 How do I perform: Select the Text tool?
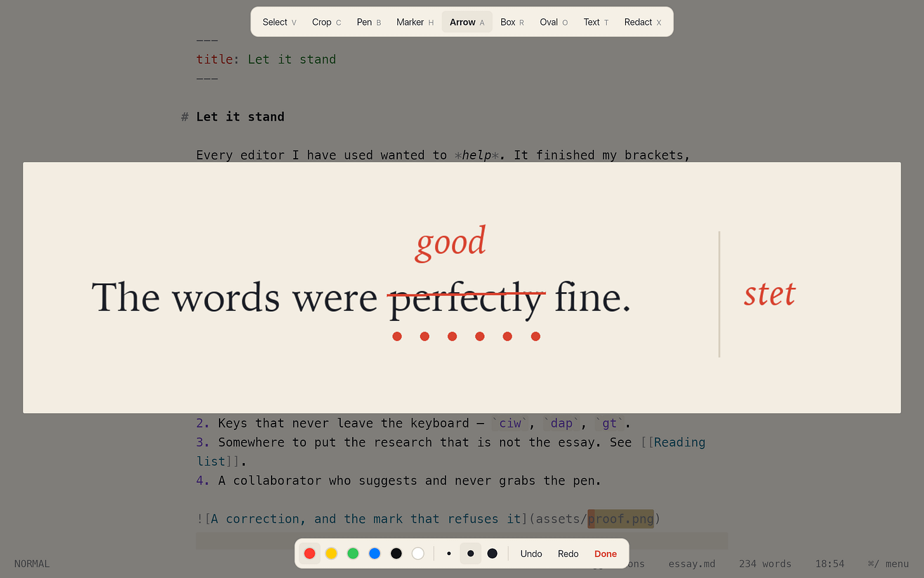click(x=596, y=22)
